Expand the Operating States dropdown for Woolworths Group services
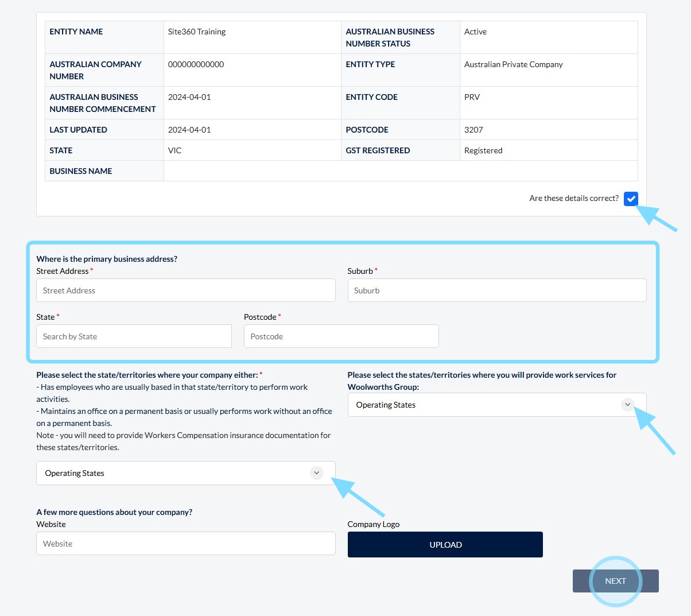691x616 pixels. pyautogui.click(x=497, y=405)
